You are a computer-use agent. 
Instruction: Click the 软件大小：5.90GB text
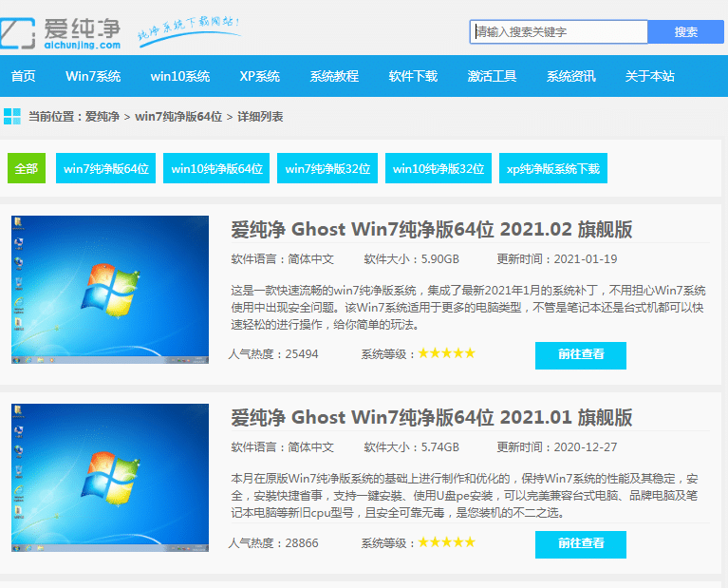(x=411, y=259)
